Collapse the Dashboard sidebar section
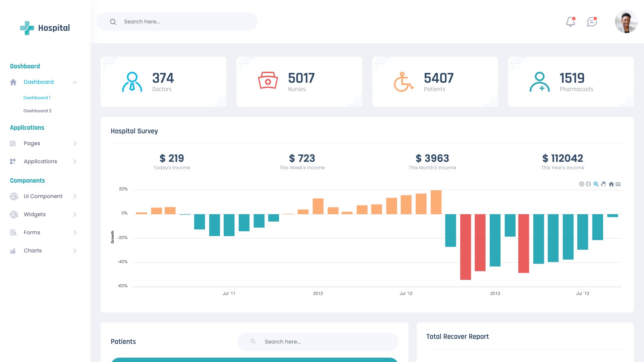The width and height of the screenshot is (644, 362). 75,82
